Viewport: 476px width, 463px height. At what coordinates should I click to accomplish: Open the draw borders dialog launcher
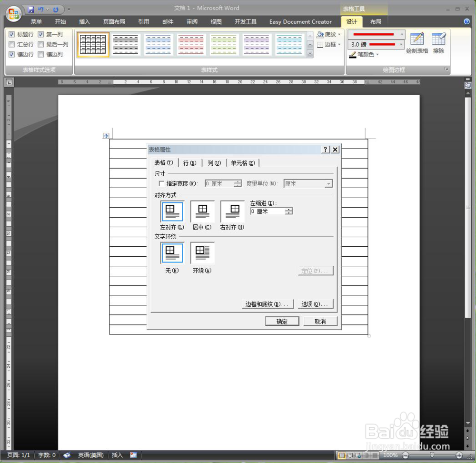pyautogui.click(x=446, y=69)
